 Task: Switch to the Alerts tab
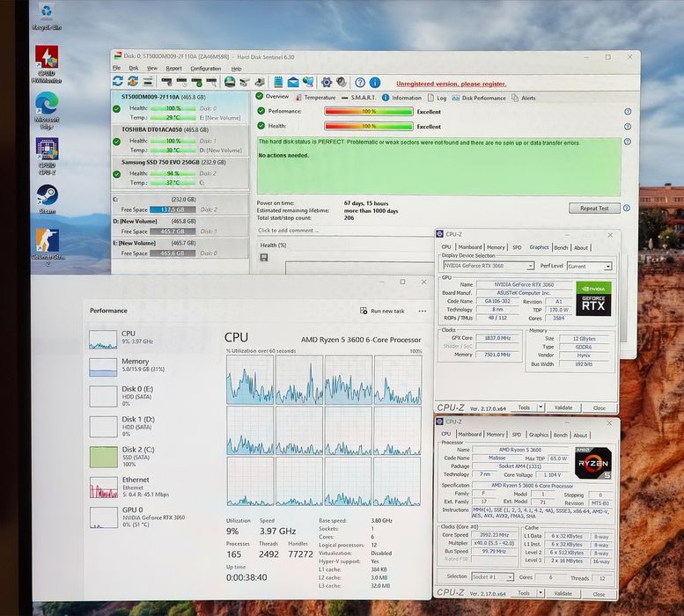[524, 98]
